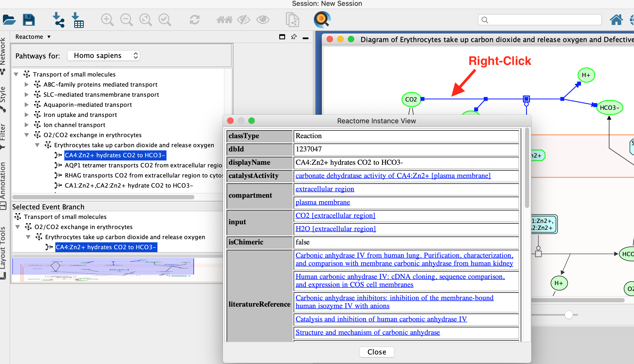
Task: Click the pathway overview thumbnail
Action: (x=117, y=270)
